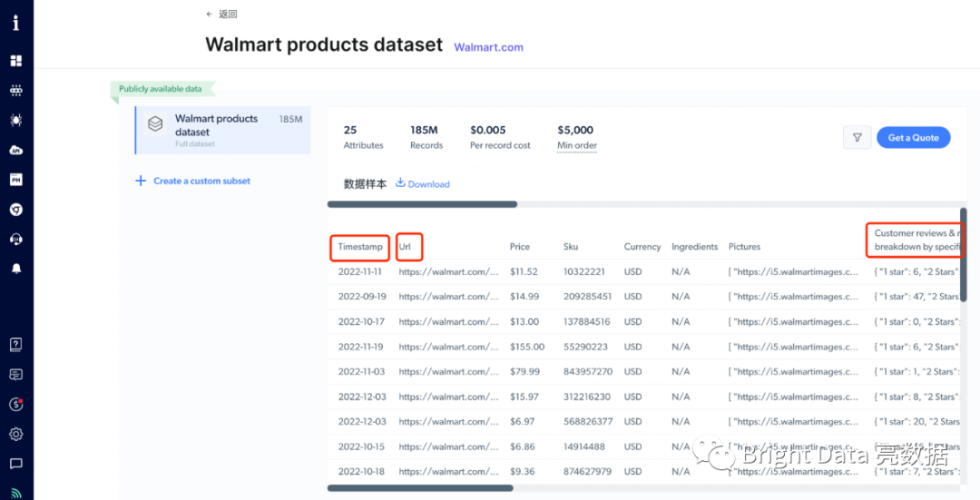980x500 pixels.
Task: Select Walmart products dataset full dataset item
Action: point(222,130)
